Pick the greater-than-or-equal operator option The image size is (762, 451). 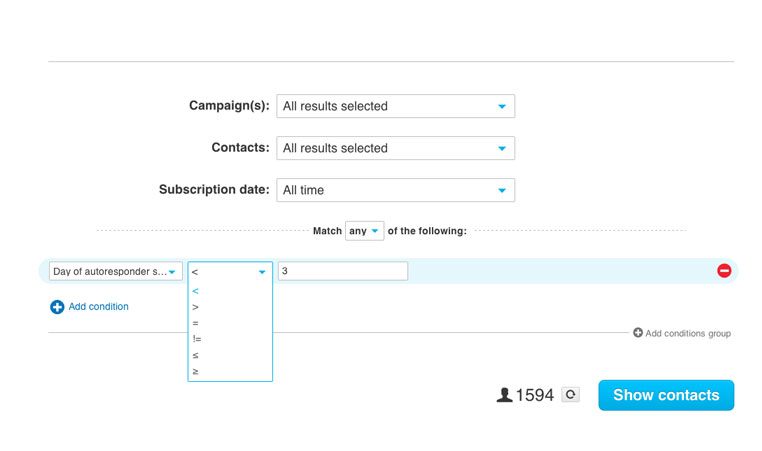click(x=195, y=371)
